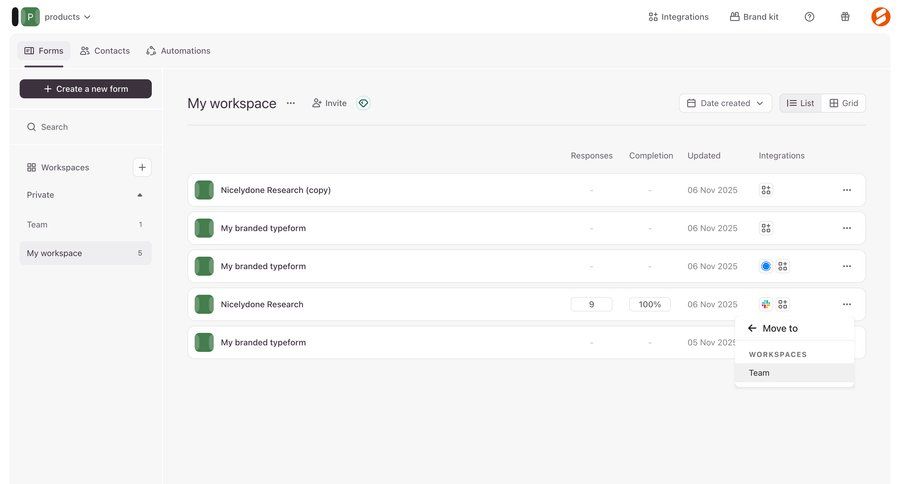Click Slack integration icon on Nicelydone Research
Viewport: 900px width, 484px height.
click(x=766, y=304)
